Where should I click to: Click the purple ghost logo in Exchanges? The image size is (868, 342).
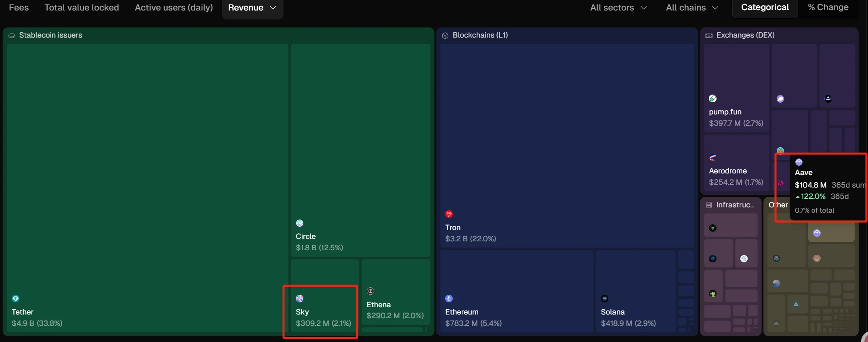780,99
